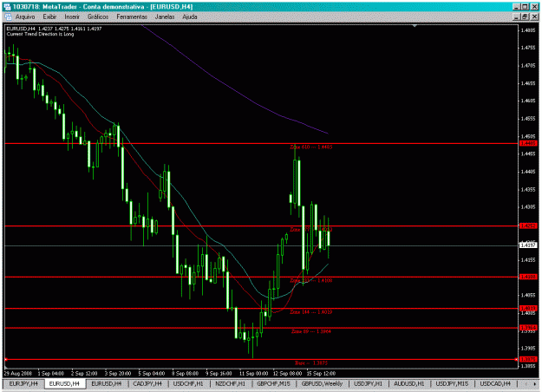Click the red 1.4485 price tag on scale
Screen dimensions: 542x392
(528, 143)
